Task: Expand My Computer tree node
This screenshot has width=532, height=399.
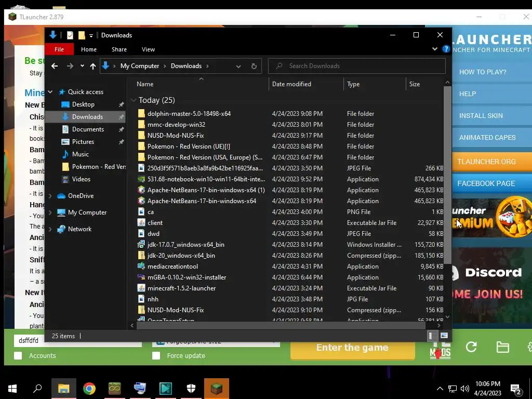Action: pos(50,212)
